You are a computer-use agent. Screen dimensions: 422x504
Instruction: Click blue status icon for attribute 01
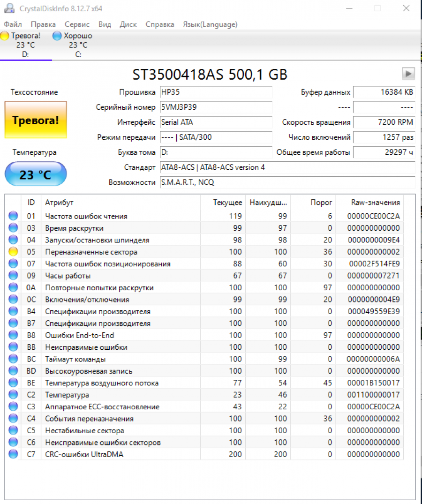pos(13,216)
